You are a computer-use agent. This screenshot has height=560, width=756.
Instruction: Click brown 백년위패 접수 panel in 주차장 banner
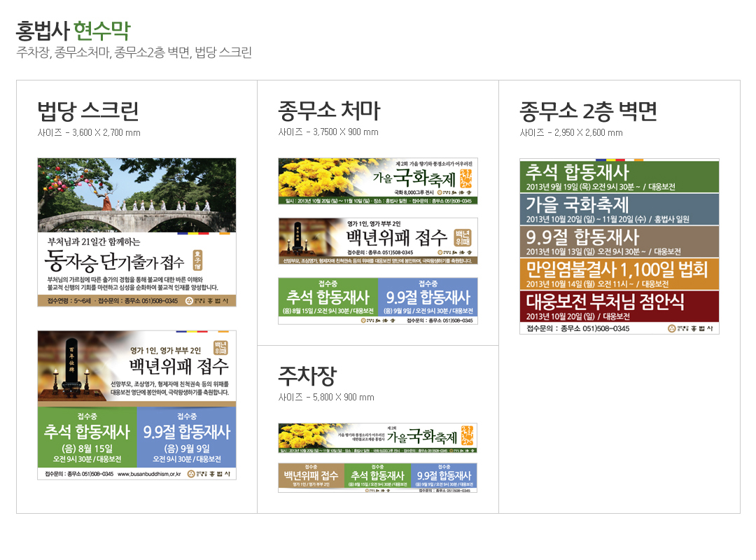tap(311, 475)
